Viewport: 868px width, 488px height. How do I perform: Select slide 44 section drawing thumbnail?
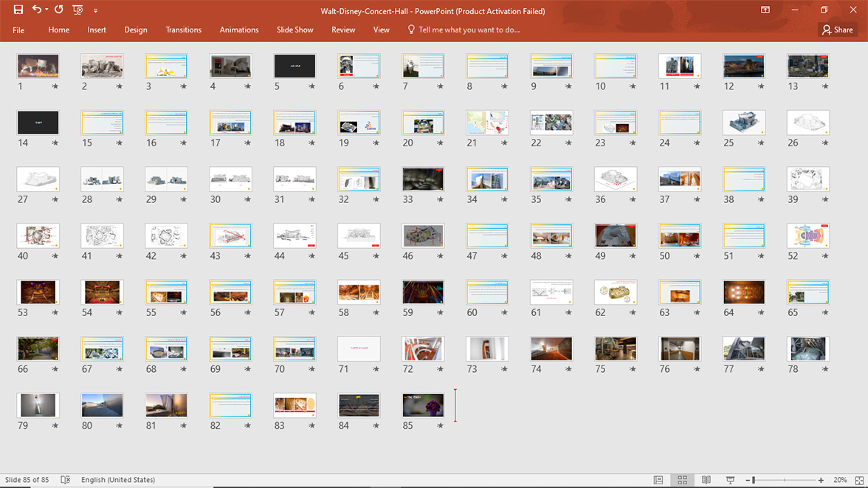294,236
